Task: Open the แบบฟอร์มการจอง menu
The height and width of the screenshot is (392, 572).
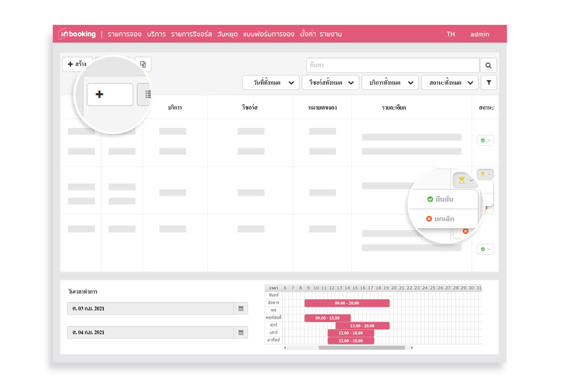Action: pyautogui.click(x=269, y=34)
